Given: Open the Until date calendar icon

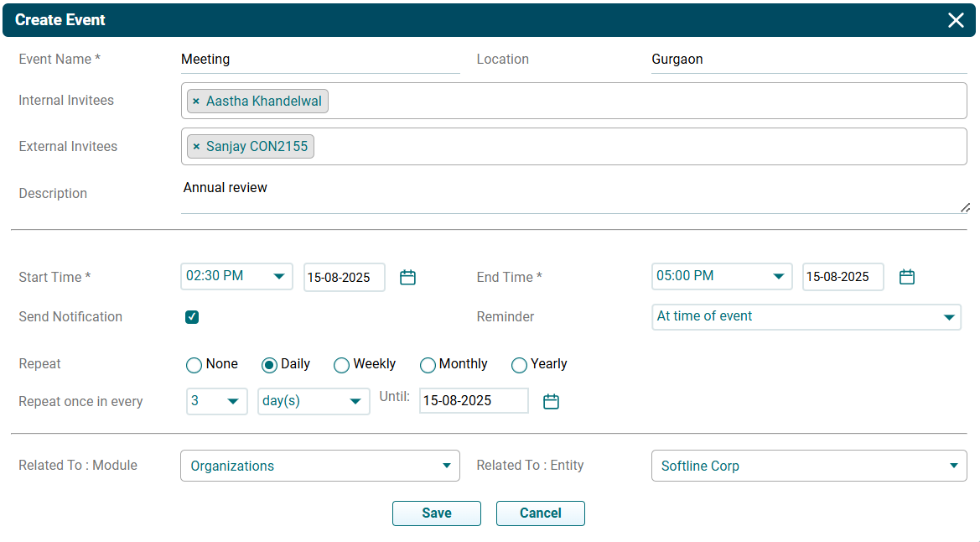Looking at the screenshot, I should (551, 402).
